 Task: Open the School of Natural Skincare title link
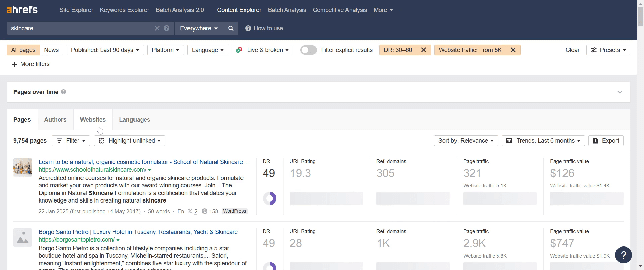144,162
